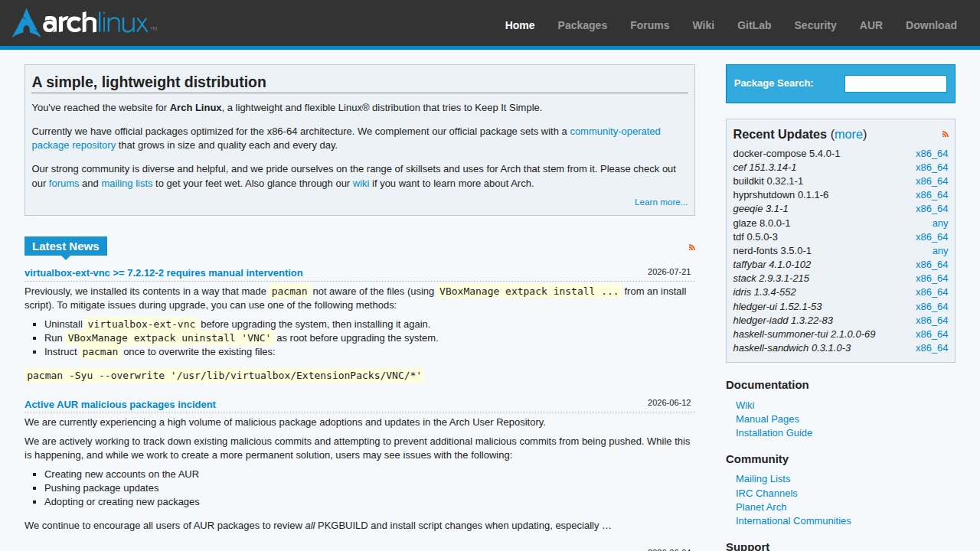Open the Latest News RSS feed icon
This screenshot has height=551, width=980.
[691, 247]
